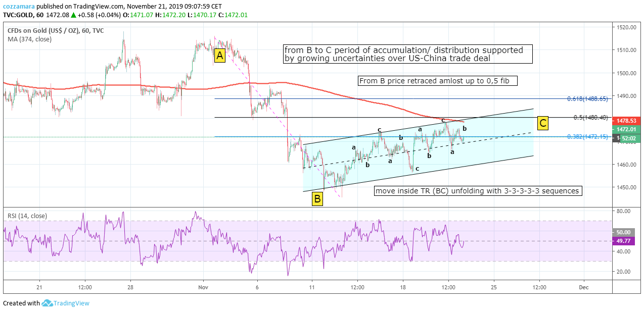
Task: Click the 0.382(1472.15) fib label
Action: click(x=586, y=137)
